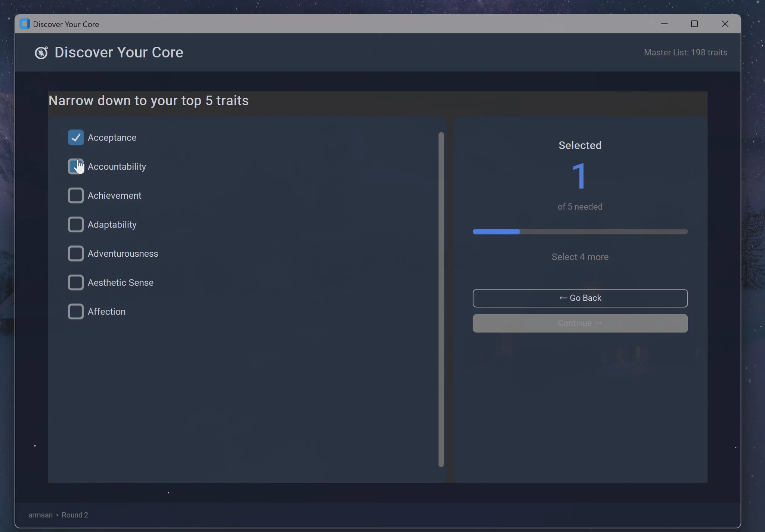Click the 'Selected' panel heading
This screenshot has height=532, width=765.
click(580, 145)
